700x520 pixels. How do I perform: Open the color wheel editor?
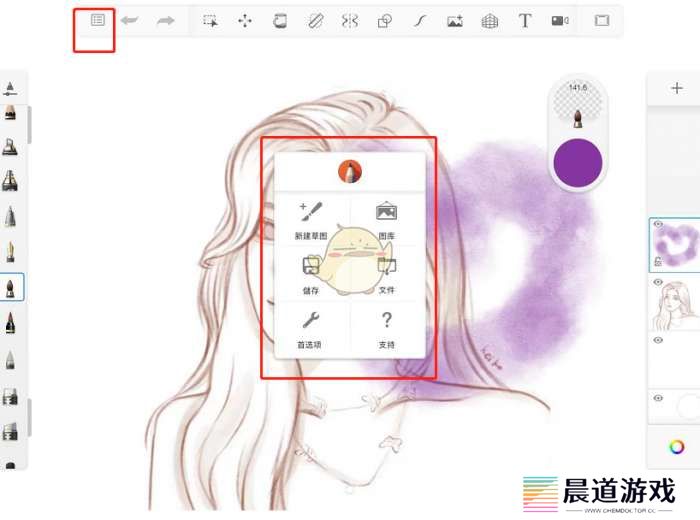tap(677, 446)
